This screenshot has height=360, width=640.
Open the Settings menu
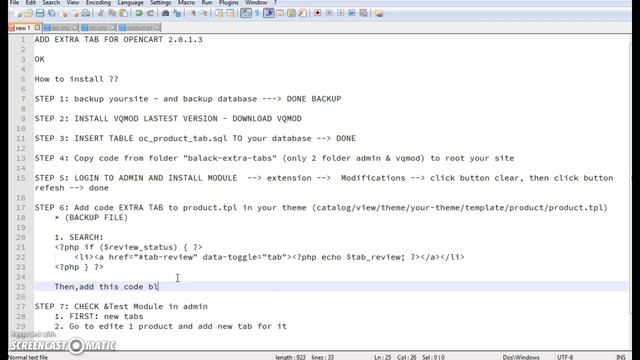click(160, 2)
